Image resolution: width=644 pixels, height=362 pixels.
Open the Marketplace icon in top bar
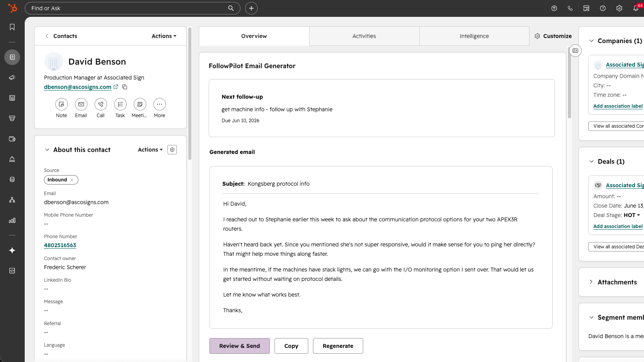(586, 8)
